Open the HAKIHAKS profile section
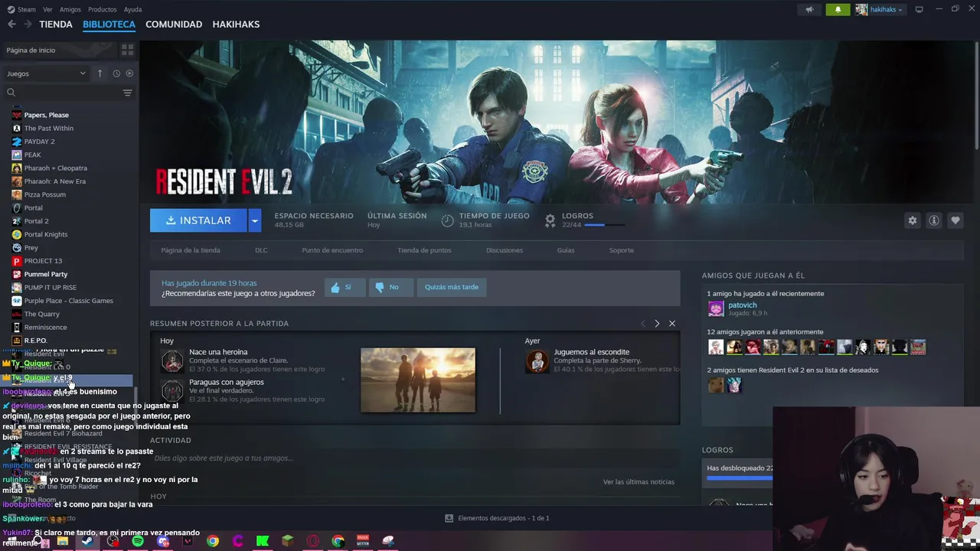The height and width of the screenshot is (551, 980). click(x=236, y=24)
